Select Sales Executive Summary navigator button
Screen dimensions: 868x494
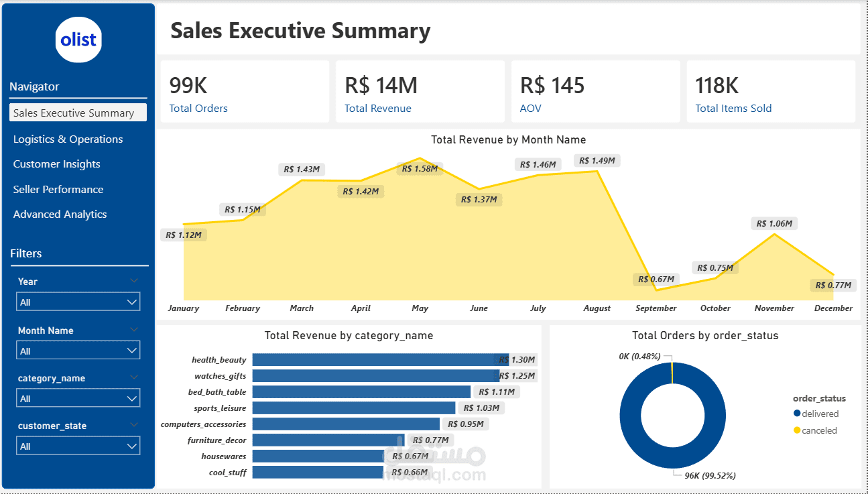click(78, 113)
